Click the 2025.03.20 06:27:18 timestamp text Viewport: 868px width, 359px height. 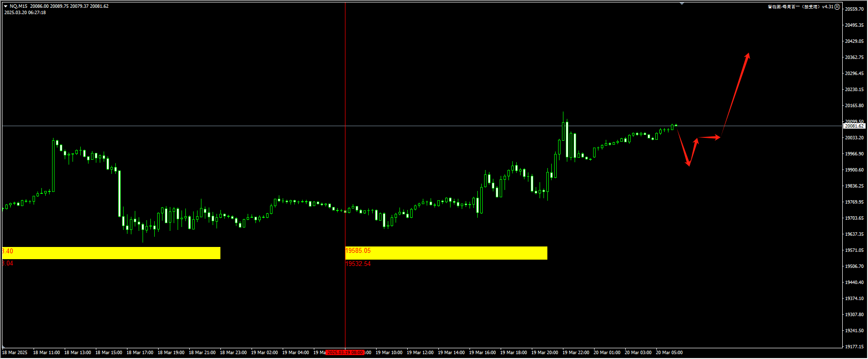tap(25, 13)
